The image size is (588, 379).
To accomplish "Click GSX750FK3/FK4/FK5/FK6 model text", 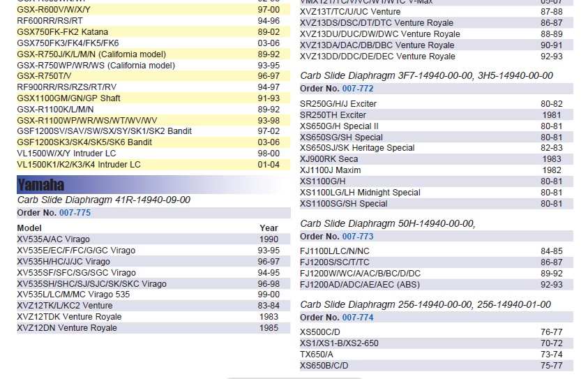I will tap(68, 43).
